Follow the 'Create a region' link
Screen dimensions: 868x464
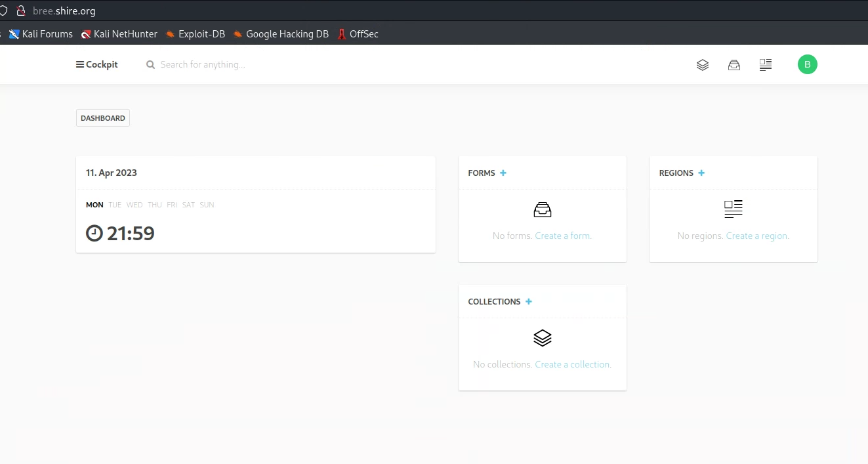pyautogui.click(x=757, y=236)
